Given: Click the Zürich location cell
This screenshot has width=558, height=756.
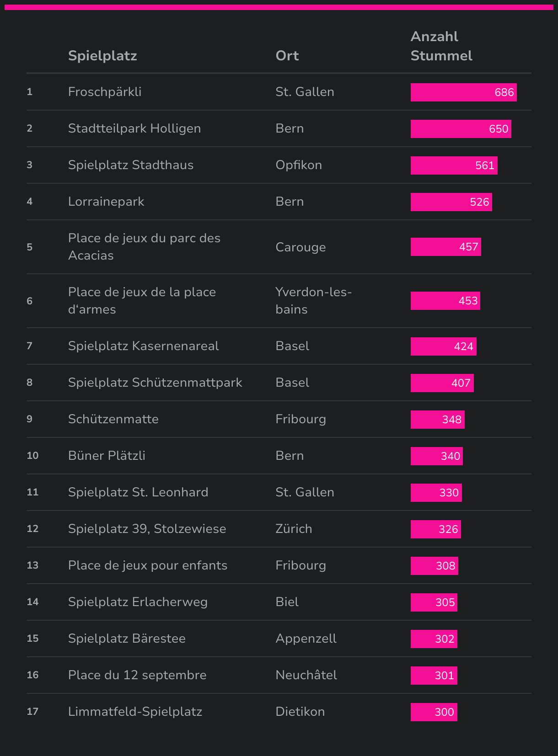Looking at the screenshot, I should pos(293,529).
